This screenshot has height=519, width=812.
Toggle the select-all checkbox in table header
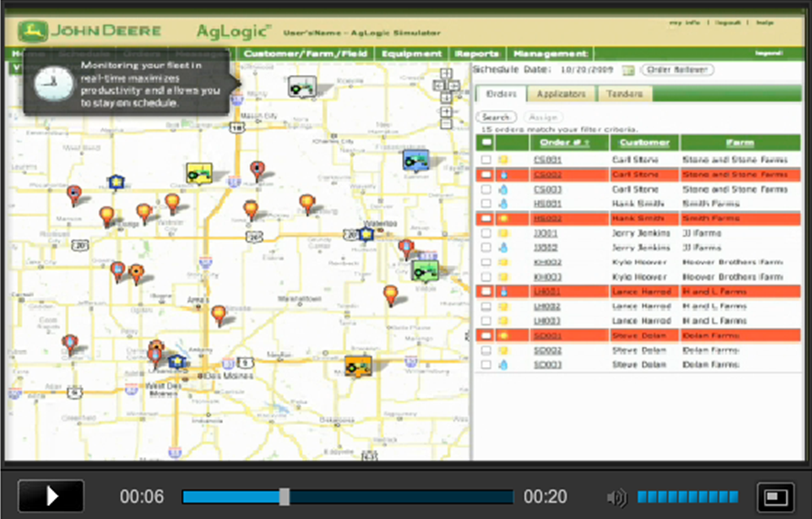486,142
